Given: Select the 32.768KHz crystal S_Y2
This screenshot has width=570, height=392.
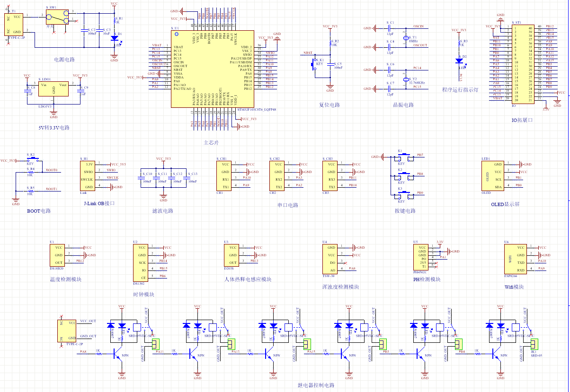Looking at the screenshot, I should (406, 79).
